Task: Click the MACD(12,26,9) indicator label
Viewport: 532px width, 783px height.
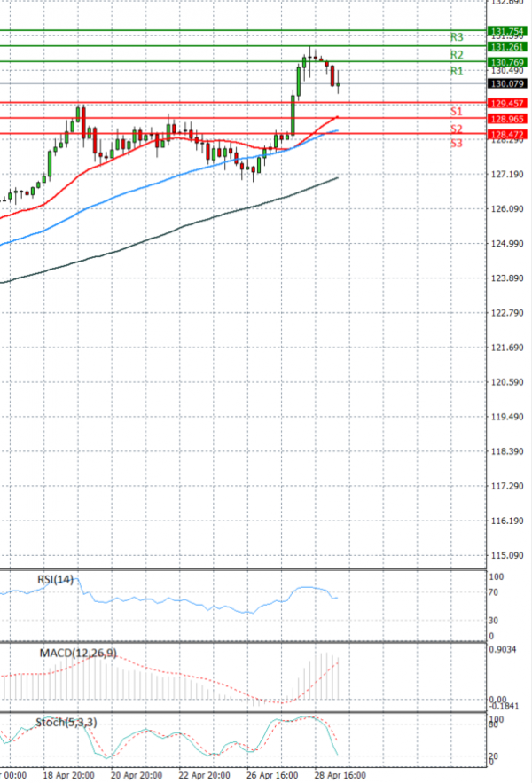Action: 78,653
